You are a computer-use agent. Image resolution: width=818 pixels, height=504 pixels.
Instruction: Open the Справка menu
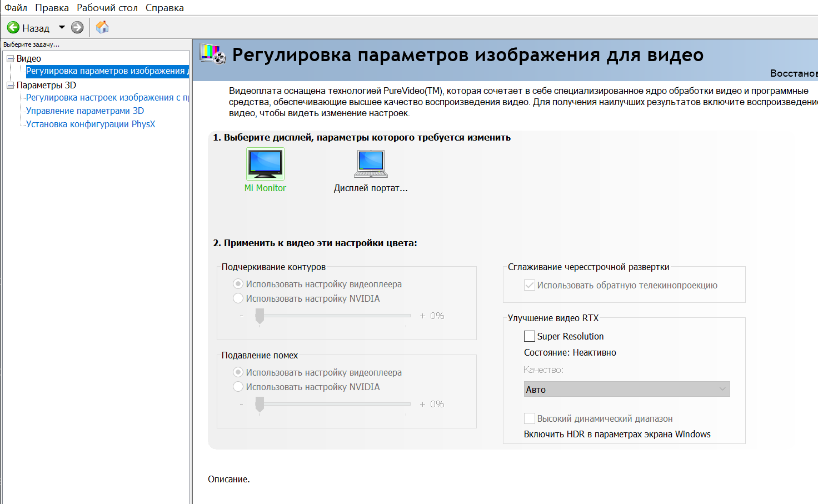164,8
